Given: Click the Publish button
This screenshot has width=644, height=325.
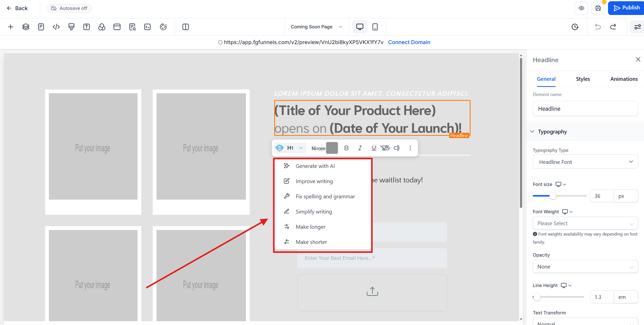Looking at the screenshot, I should [x=626, y=8].
